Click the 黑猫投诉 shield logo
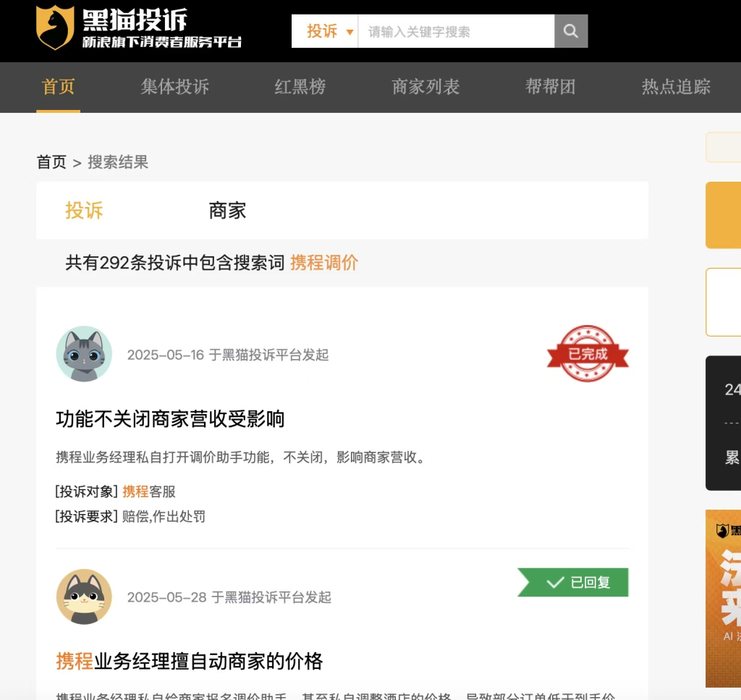 [55, 28]
